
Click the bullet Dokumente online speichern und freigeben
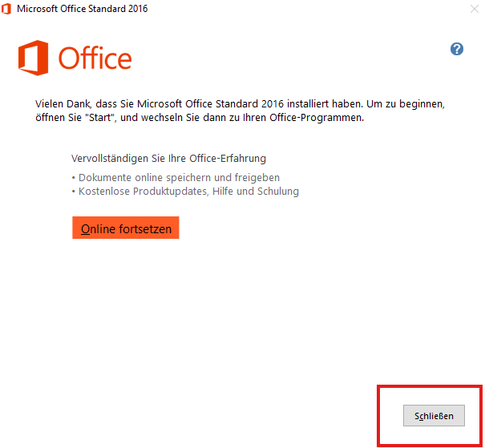[176, 177]
